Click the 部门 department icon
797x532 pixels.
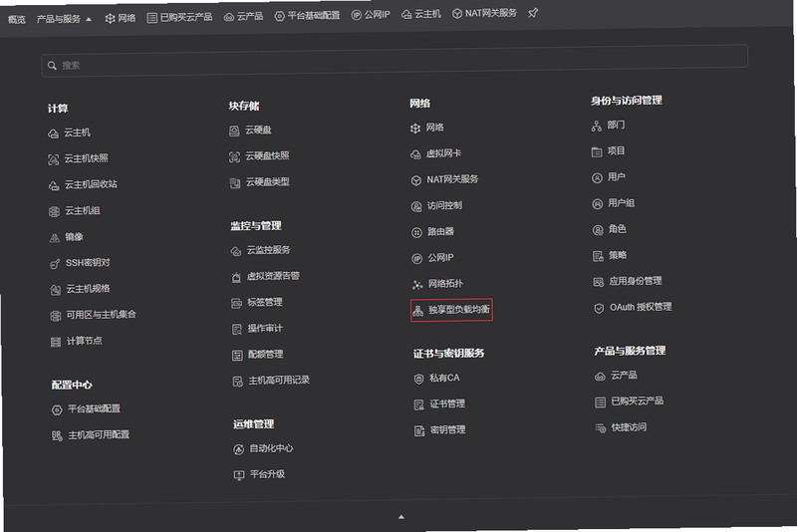click(597, 126)
